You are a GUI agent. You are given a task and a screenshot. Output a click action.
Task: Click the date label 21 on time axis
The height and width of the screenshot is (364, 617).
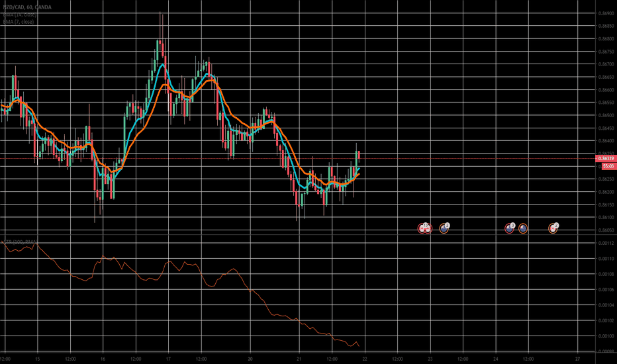point(299,359)
